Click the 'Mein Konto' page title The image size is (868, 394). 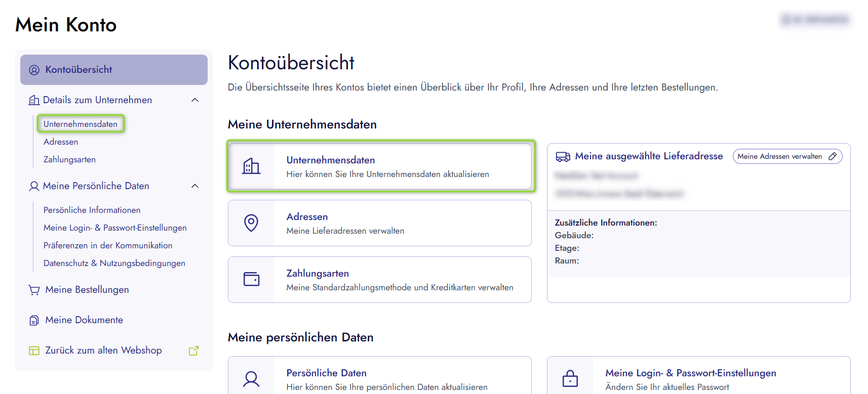tap(66, 25)
